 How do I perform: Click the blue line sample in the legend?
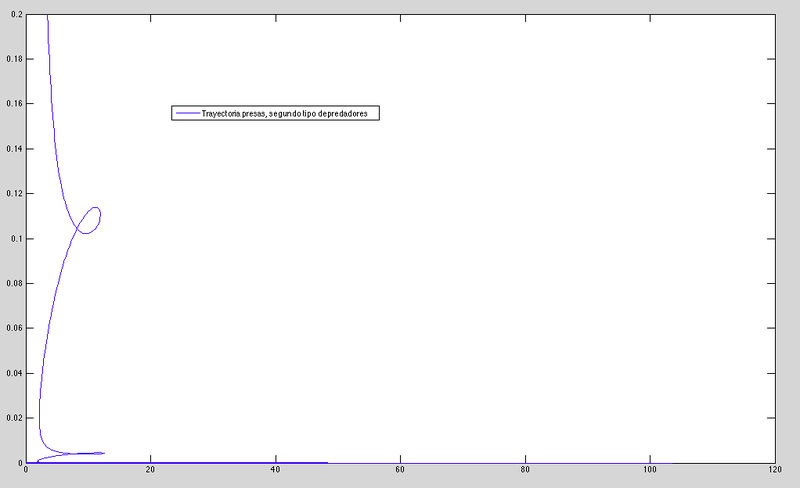click(x=186, y=114)
